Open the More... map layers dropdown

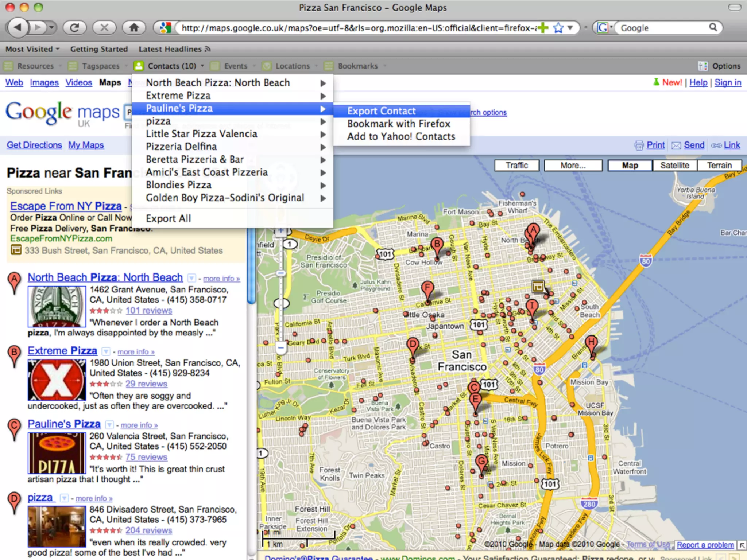[x=573, y=166]
